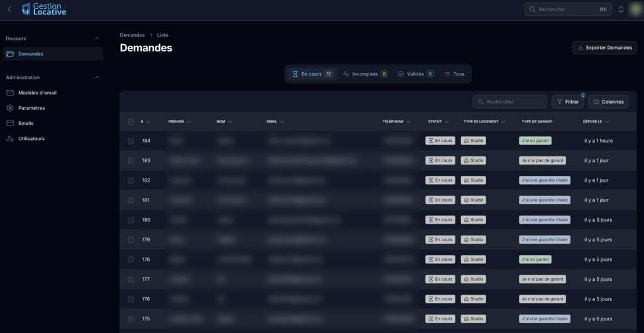Viewport: 644px width, 333px height.
Task: Click the magnifier icon in top search bar
Action: tap(532, 9)
